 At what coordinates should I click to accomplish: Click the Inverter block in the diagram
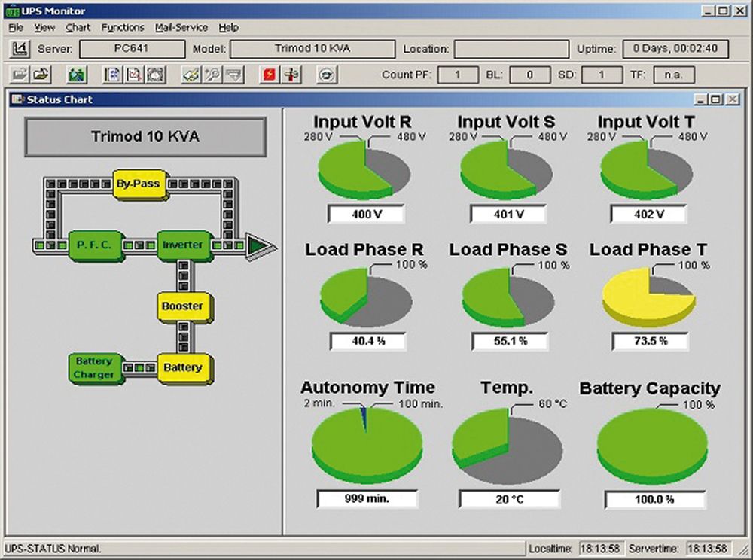184,245
